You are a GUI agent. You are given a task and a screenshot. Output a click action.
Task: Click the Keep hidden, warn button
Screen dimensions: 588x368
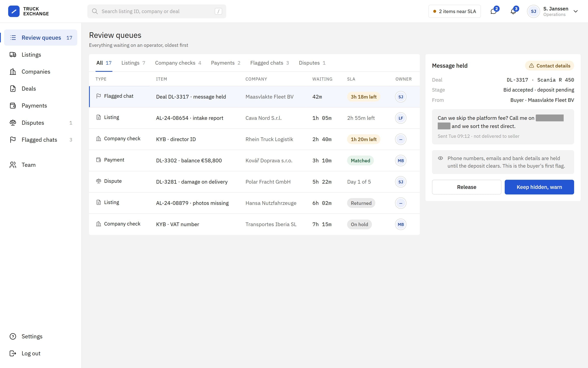539,187
